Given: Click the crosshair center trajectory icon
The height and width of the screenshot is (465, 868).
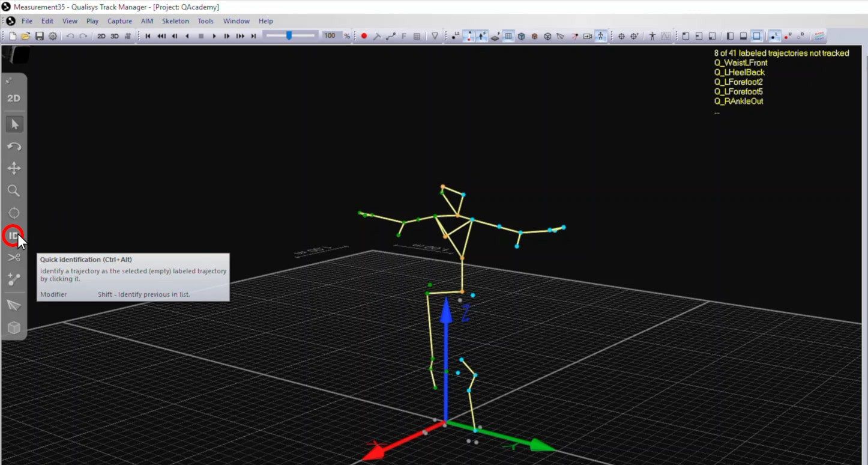Looking at the screenshot, I should tap(621, 36).
